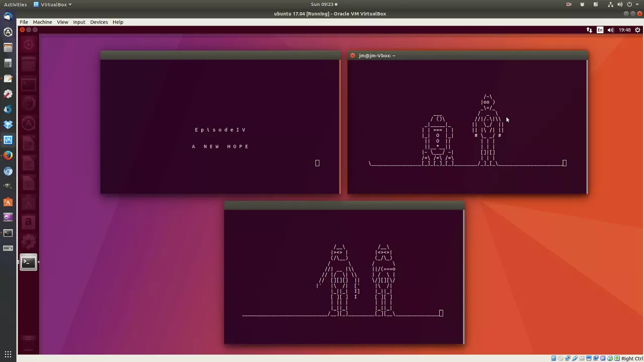Open the Machine menu
The height and width of the screenshot is (362, 644).
pos(42,22)
